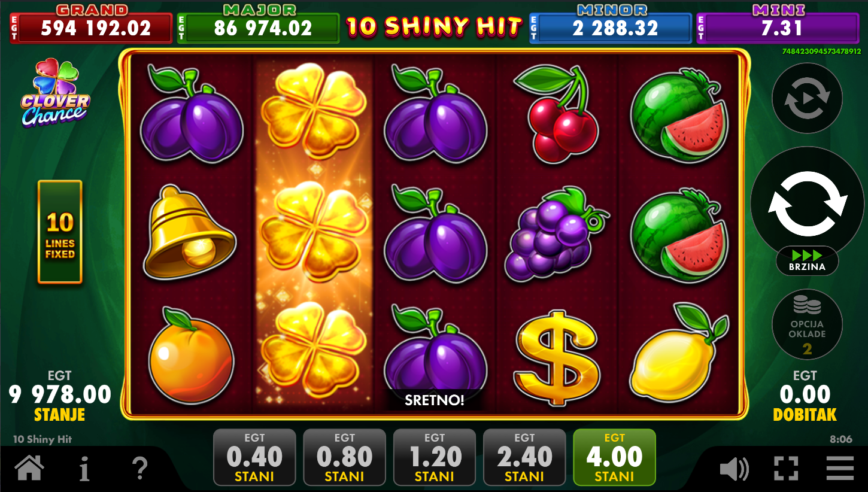Toggle the BRZINA speed setting
Image resolution: width=868 pixels, height=492 pixels.
[807, 260]
